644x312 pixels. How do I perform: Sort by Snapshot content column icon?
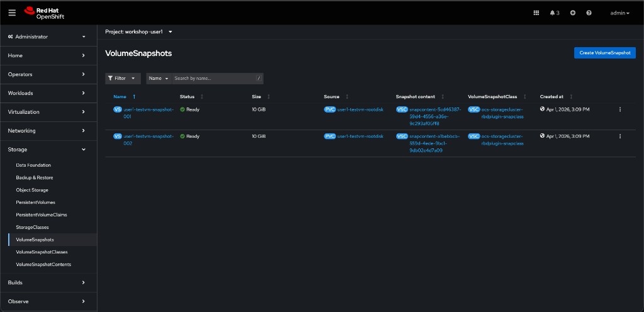click(442, 97)
